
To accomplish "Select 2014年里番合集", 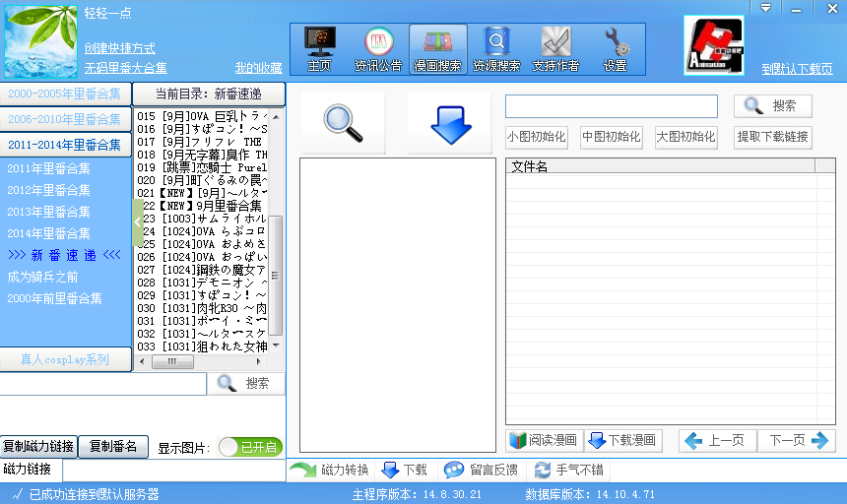I will point(48,233).
